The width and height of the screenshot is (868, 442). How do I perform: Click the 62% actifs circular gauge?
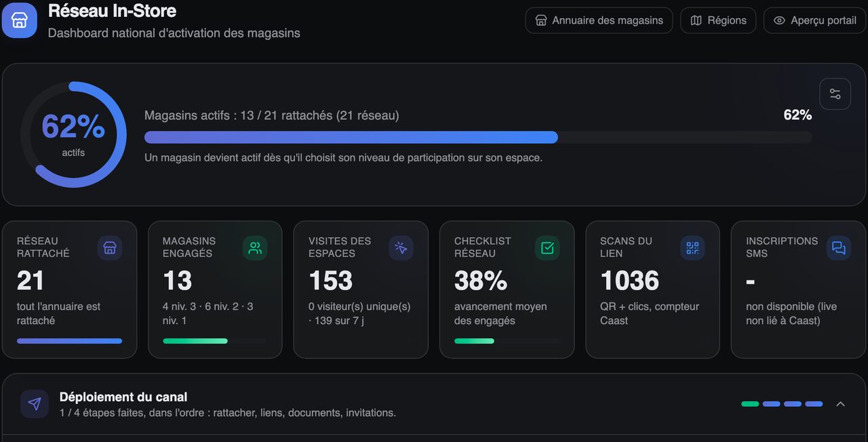point(73,135)
